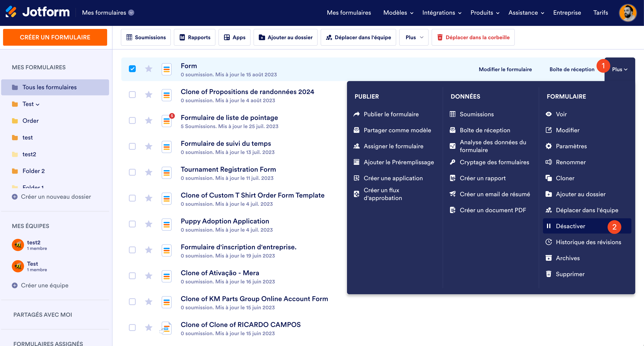Click the Modifier le formulaire link

click(x=505, y=69)
